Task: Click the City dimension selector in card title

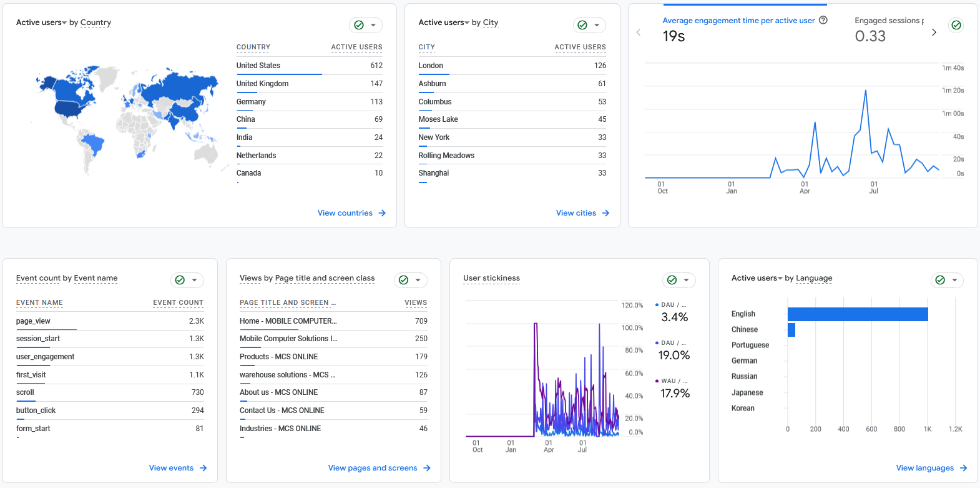Action: pos(491,22)
